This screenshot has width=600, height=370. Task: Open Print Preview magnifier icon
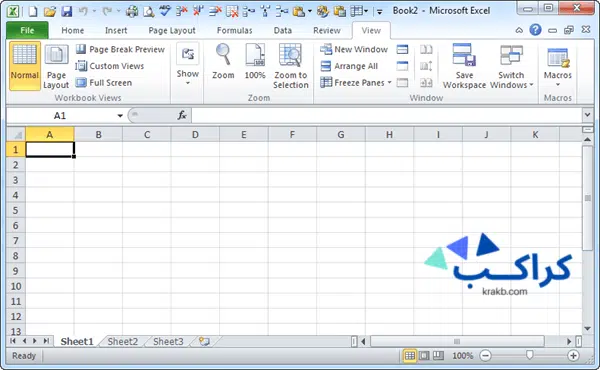(148, 11)
